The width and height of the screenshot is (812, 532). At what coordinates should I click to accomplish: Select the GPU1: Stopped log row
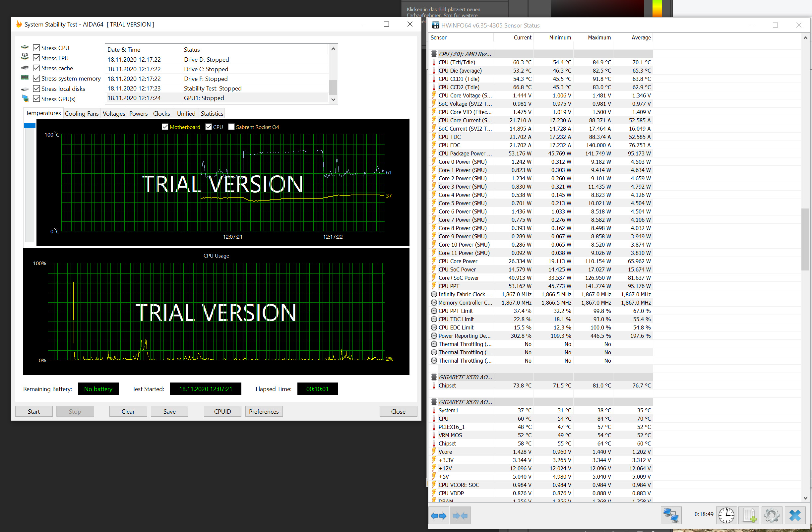click(x=204, y=98)
